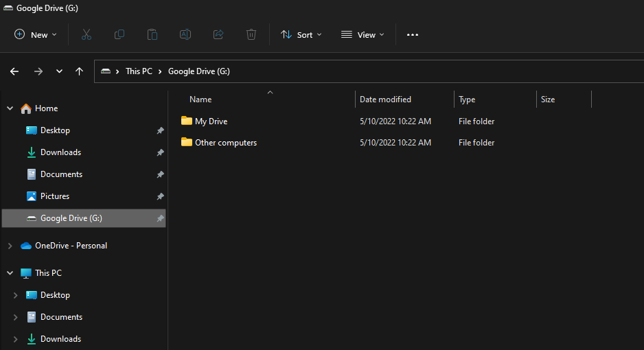Go forward with the right arrow
The width and height of the screenshot is (644, 350).
[38, 71]
